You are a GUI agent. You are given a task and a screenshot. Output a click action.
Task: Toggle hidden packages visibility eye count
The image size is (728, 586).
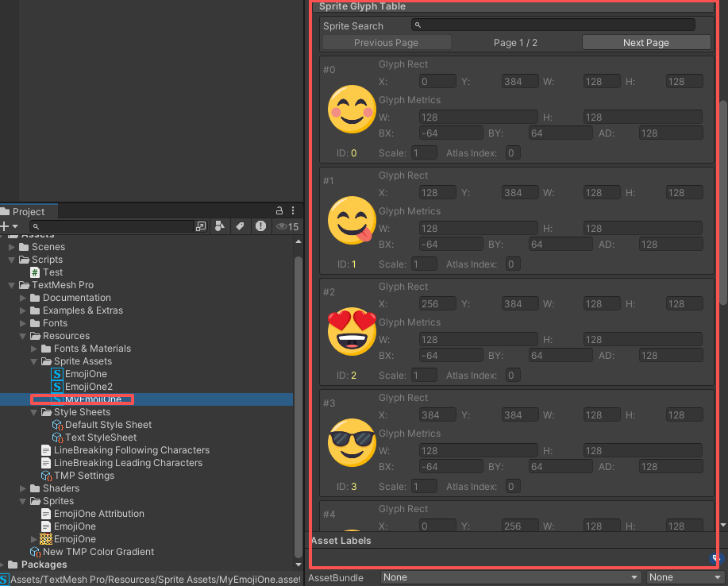click(x=287, y=226)
